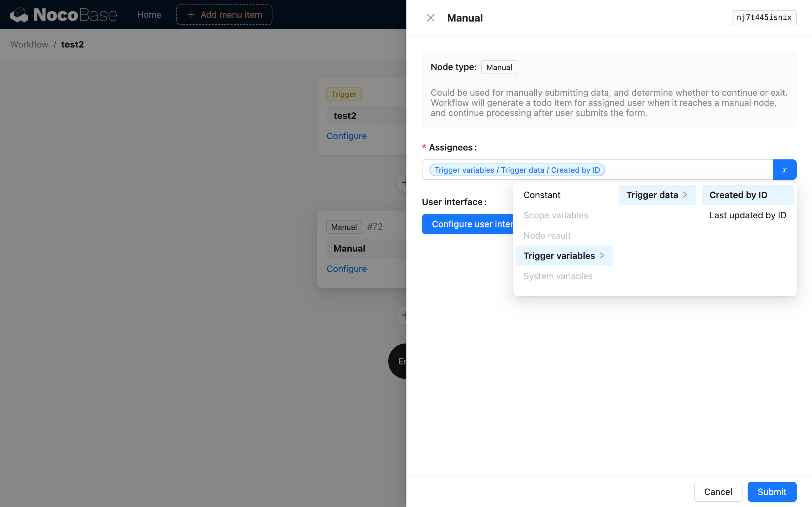Close the Manual drawer with the X icon
This screenshot has width=812, height=507.
[430, 17]
